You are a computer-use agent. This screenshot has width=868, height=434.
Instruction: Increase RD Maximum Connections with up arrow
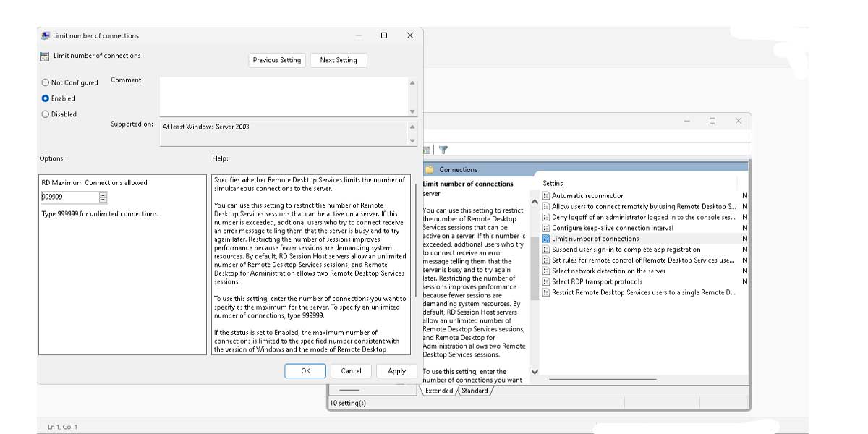tap(103, 195)
